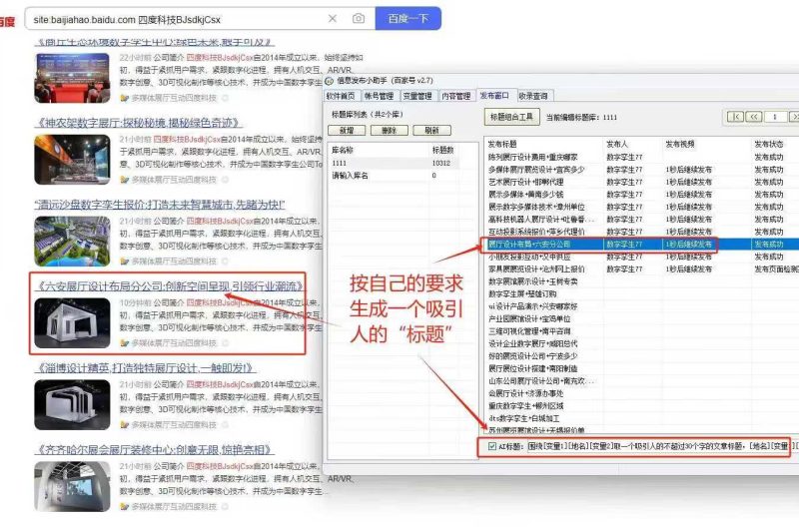Select row 互动投影系统报价+萍乡代理价

[642, 232]
